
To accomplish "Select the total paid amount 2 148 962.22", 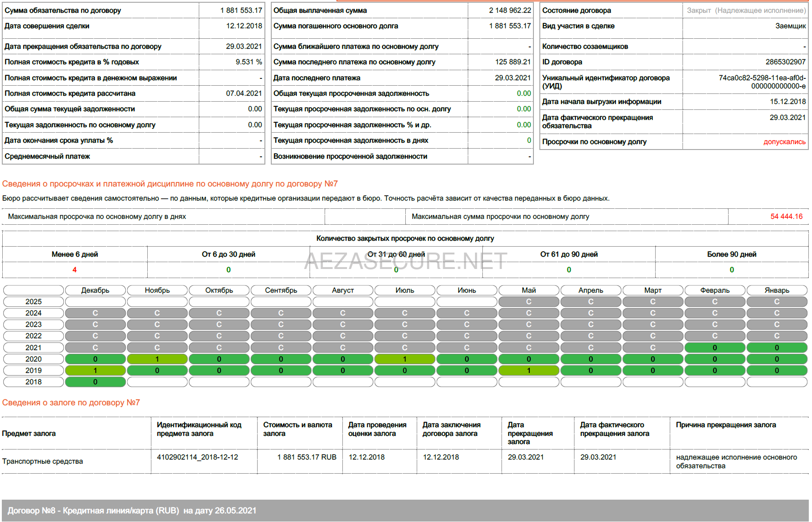I will tap(510, 10).
